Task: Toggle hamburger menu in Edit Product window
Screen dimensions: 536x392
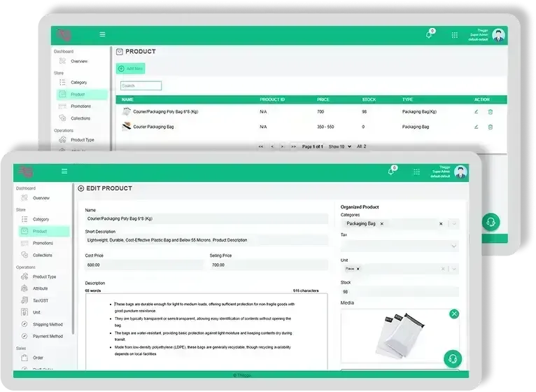Action: pyautogui.click(x=64, y=171)
